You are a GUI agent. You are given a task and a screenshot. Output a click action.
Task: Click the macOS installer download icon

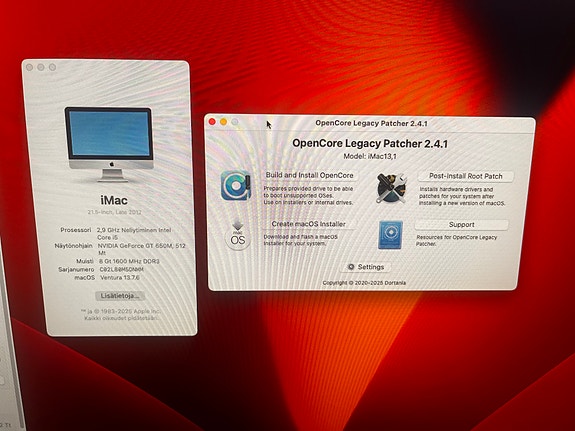click(x=238, y=236)
